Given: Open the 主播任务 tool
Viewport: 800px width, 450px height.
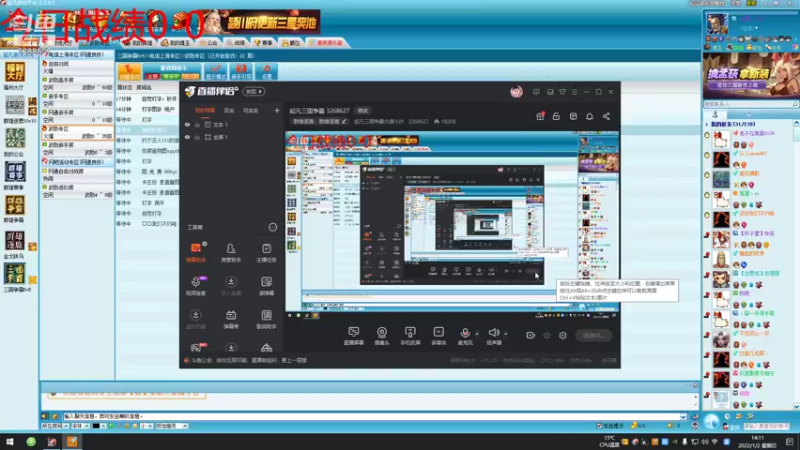Looking at the screenshot, I should [x=266, y=253].
